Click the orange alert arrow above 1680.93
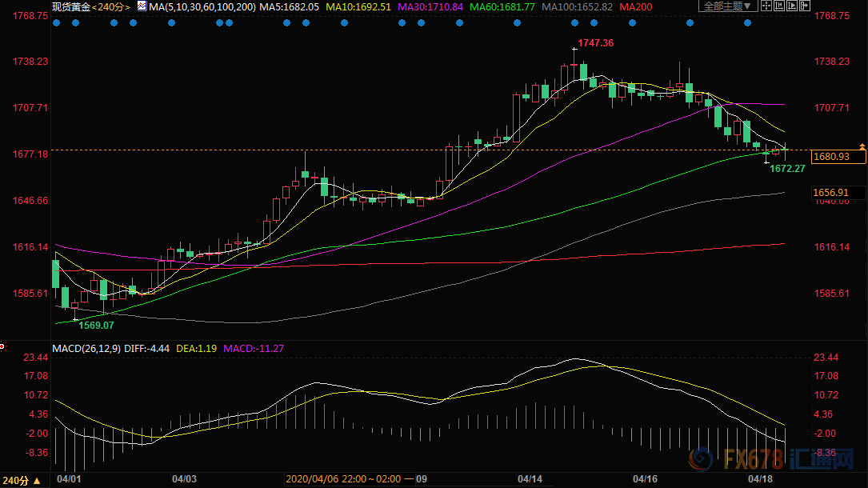Screen dimensions: 868x488 [x=862, y=146]
